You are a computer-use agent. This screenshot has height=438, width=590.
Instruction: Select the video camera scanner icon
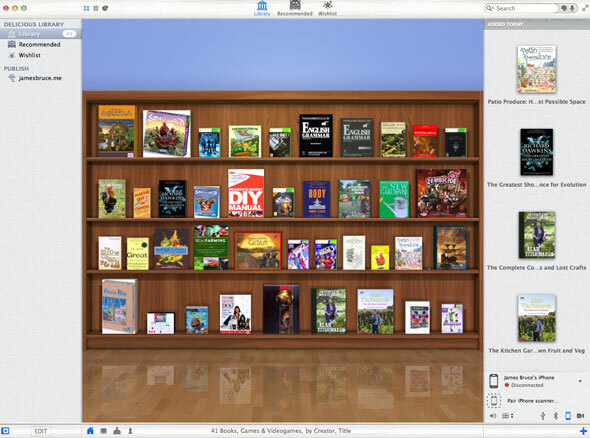581,415
